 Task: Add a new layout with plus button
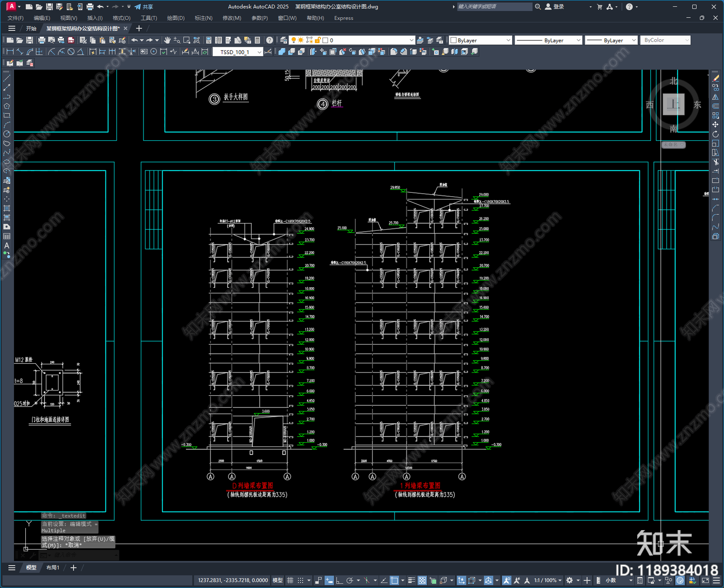tap(73, 568)
